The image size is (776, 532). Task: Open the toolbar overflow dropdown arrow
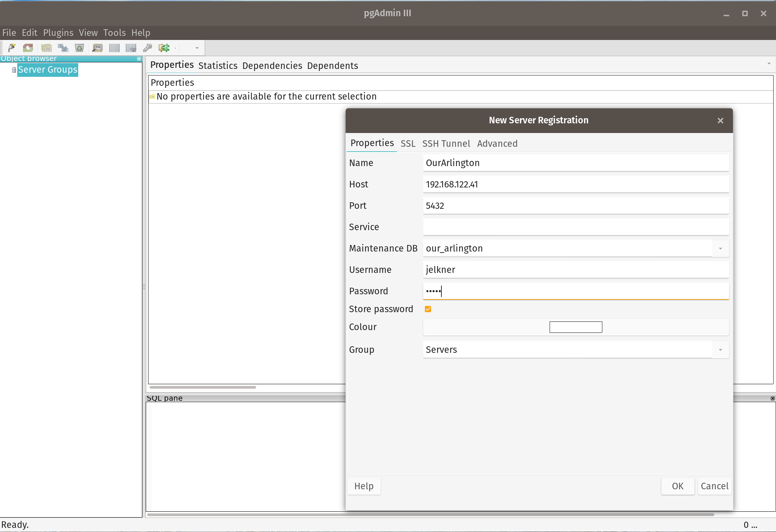(197, 48)
